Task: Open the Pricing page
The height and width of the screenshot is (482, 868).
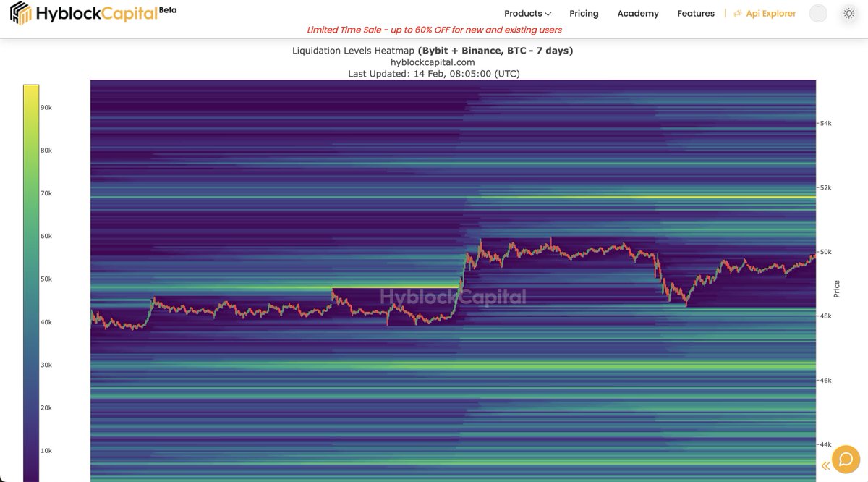Action: (x=584, y=14)
